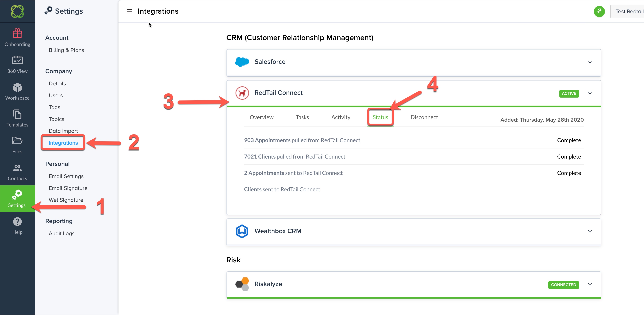644x315 pixels.
Task: Go to Workspace cube icon
Action: [x=17, y=87]
